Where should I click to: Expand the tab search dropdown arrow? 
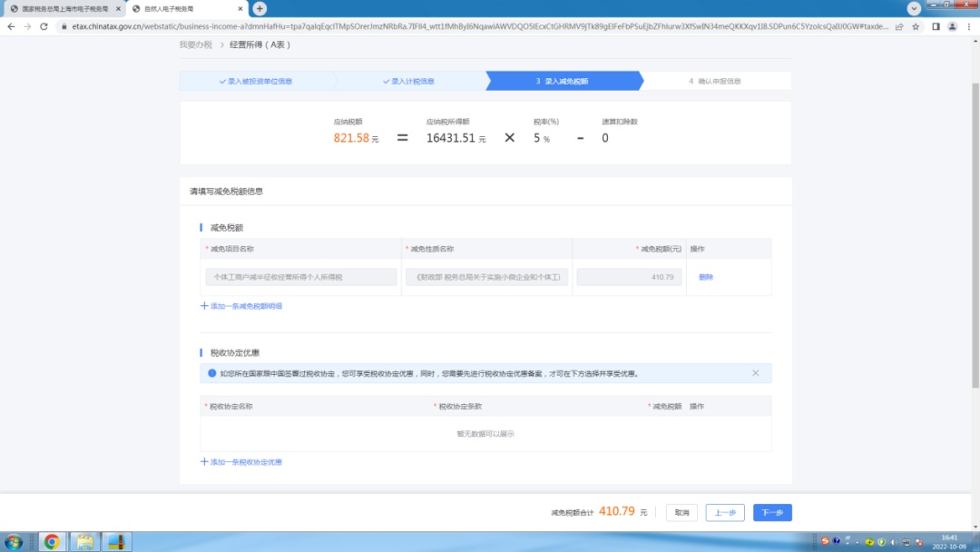pyautogui.click(x=914, y=9)
